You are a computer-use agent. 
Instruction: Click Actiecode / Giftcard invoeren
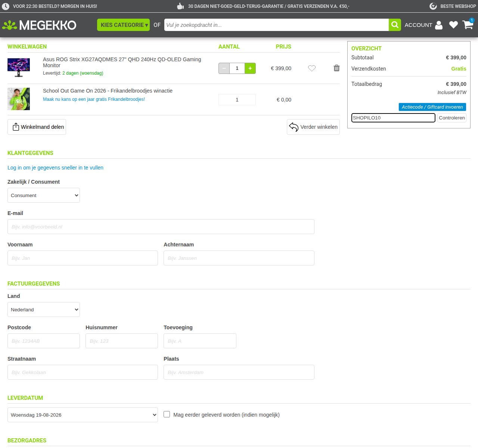coord(432,107)
